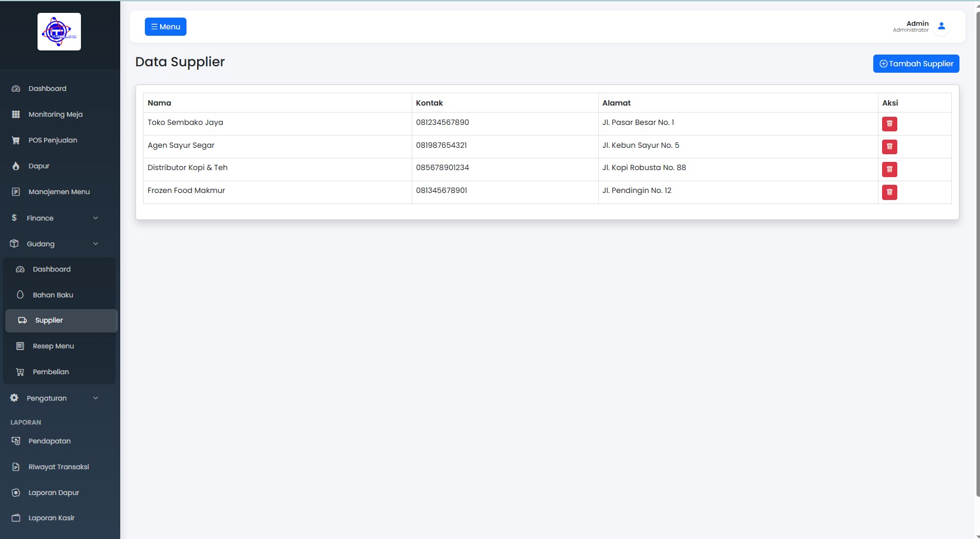Click the Laporan Kasir folder icon
This screenshot has width=980, height=539.
pos(16,518)
